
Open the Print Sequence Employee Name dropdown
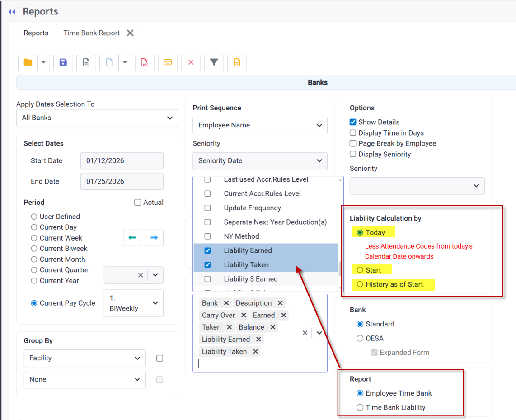[260, 125]
